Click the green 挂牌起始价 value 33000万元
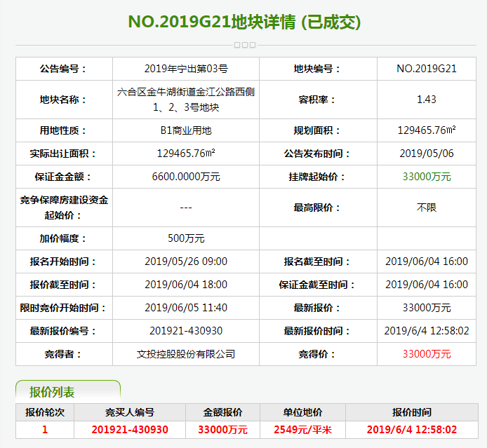 [x=427, y=177]
